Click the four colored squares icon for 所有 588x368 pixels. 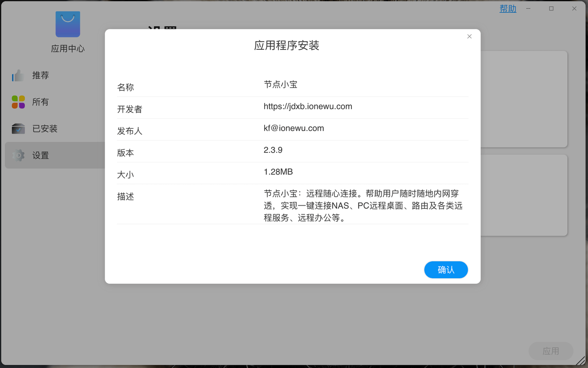coord(18,102)
